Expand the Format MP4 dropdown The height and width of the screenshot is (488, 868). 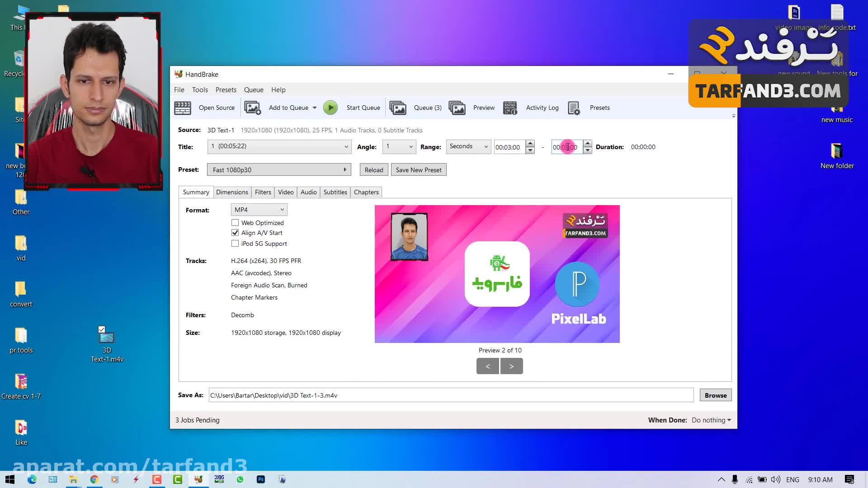259,210
